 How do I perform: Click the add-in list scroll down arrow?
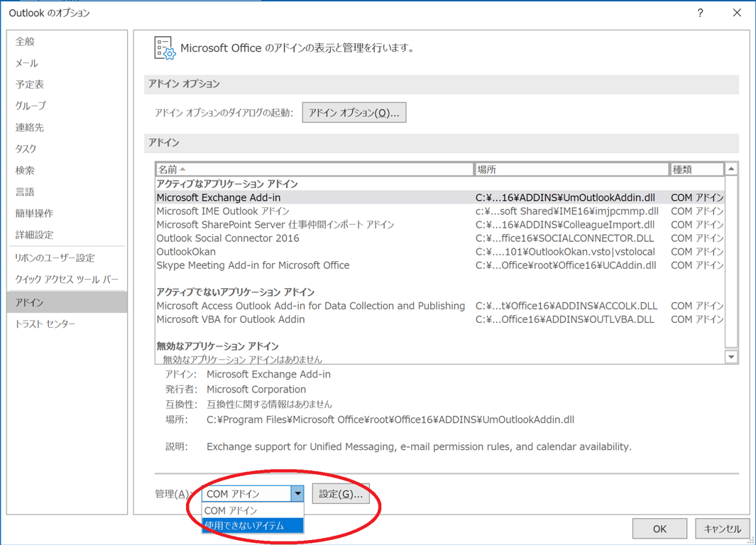coord(731,356)
